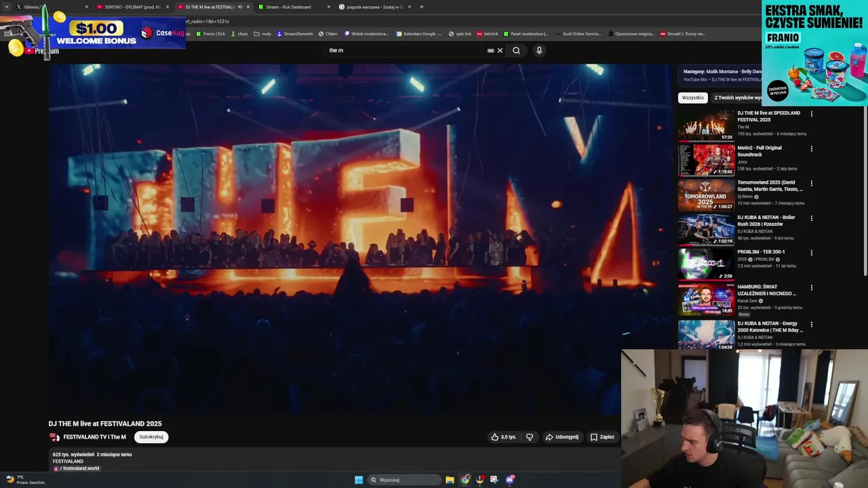Close the Stream - Kick Dashboard tab
Screen dimensions: 868x488
click(x=329, y=7)
